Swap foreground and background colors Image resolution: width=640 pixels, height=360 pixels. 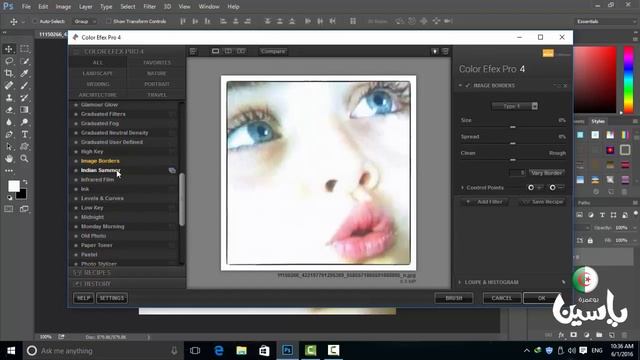25,182
